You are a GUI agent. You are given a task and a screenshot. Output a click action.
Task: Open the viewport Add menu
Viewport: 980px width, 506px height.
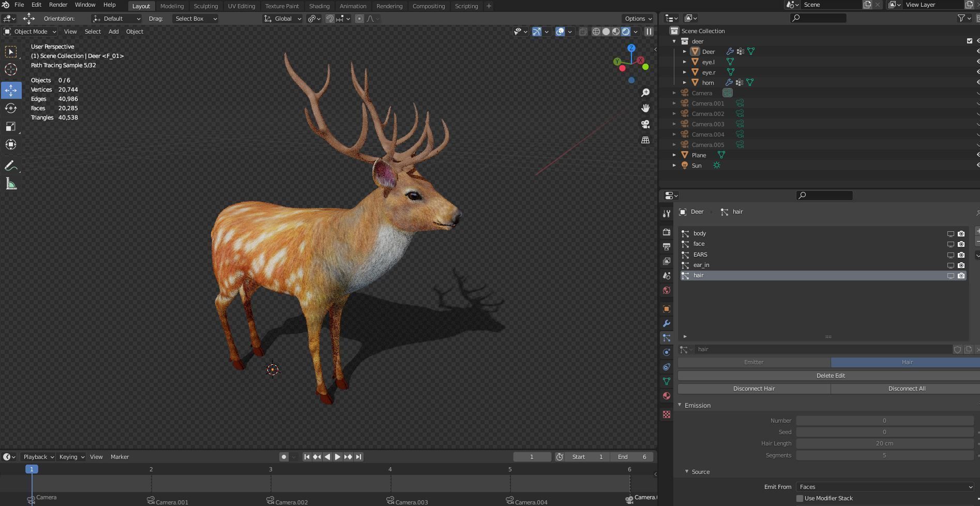click(x=113, y=32)
